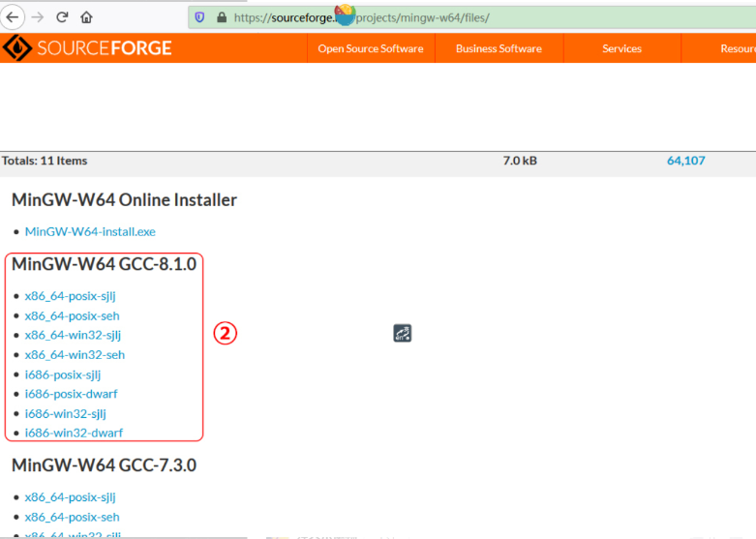Open the i686-win32-sjlj link
This screenshot has height=539, width=756.
(x=66, y=413)
